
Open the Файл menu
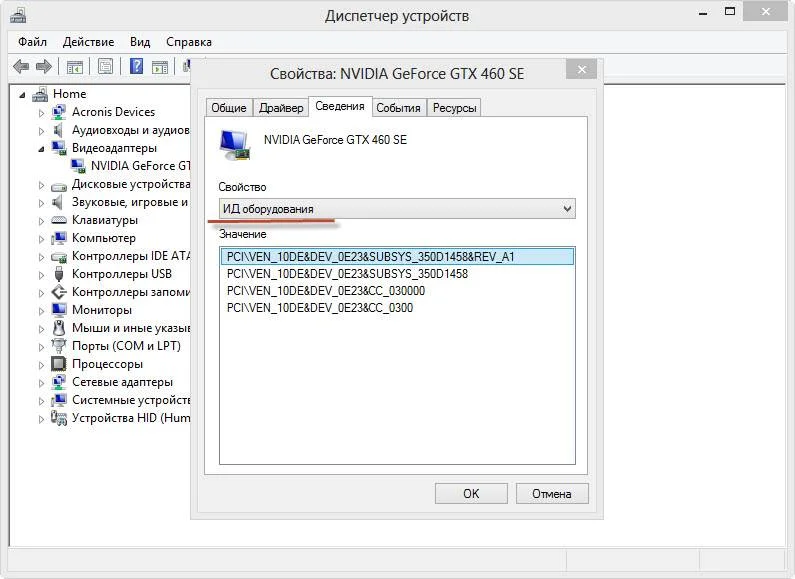point(32,42)
